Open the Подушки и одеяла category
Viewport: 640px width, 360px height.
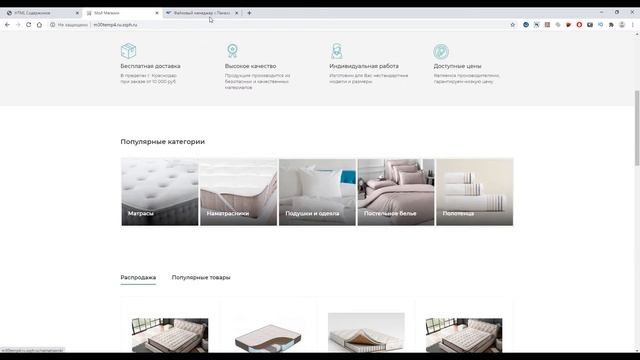pos(317,192)
